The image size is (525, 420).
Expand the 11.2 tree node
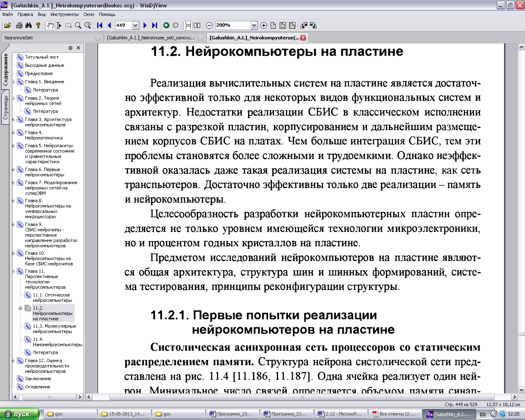pyautogui.click(x=21, y=308)
